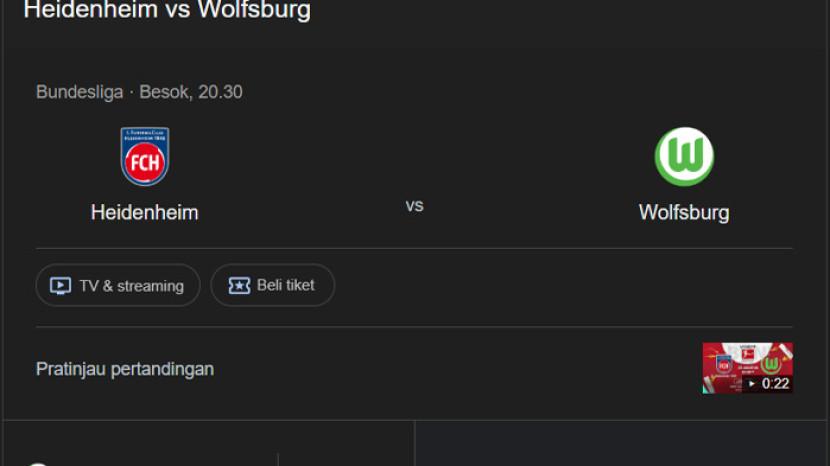830x466 pixels.
Task: Click the vs text between the teams
Action: coord(414,206)
